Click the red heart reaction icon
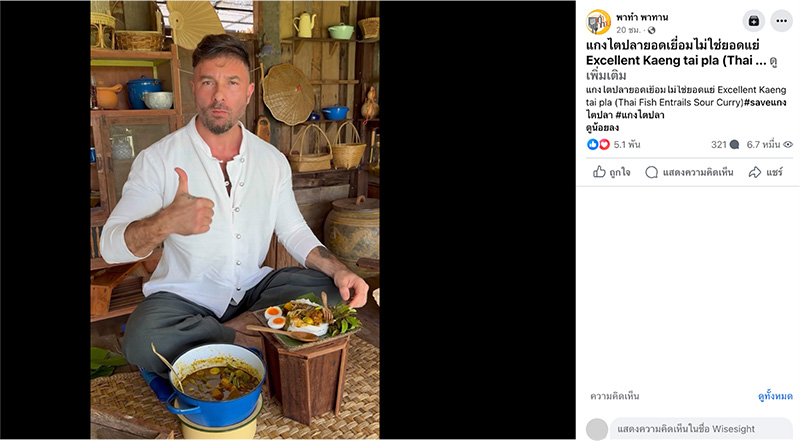The height and width of the screenshot is (441, 800). [x=604, y=144]
